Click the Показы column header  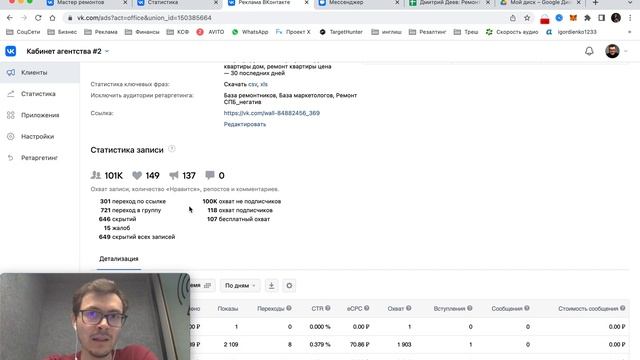click(x=228, y=309)
